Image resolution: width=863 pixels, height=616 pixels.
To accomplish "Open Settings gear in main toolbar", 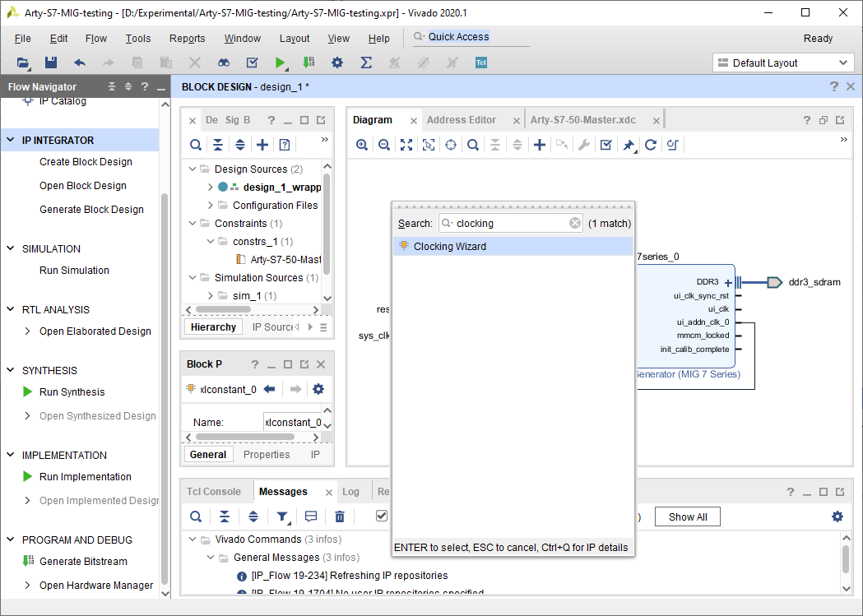I will (337, 63).
